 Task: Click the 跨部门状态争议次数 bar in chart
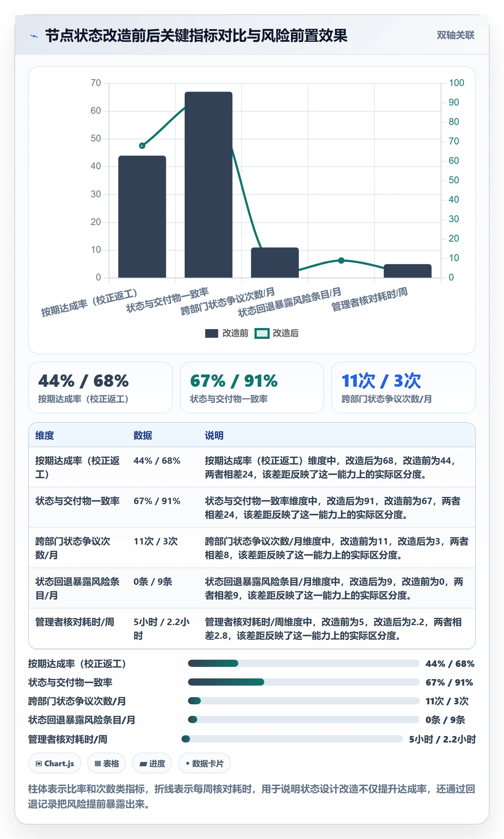pos(275,263)
